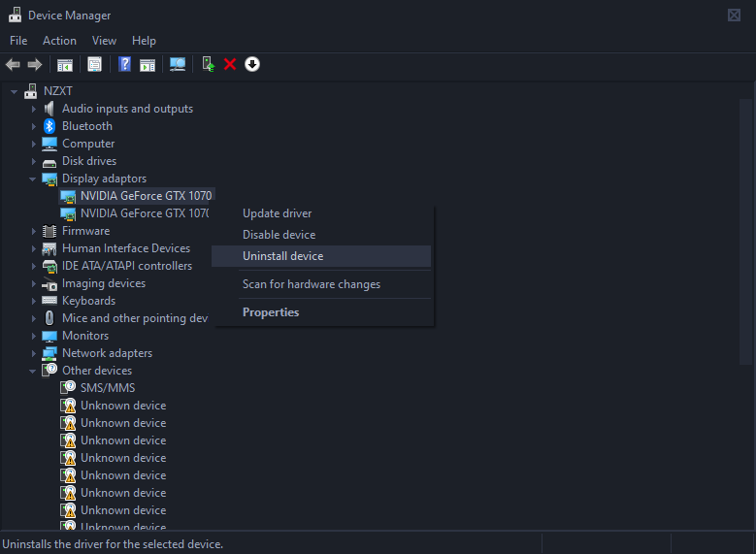
Task: Click the Other devices question mark icon
Action: [49, 371]
